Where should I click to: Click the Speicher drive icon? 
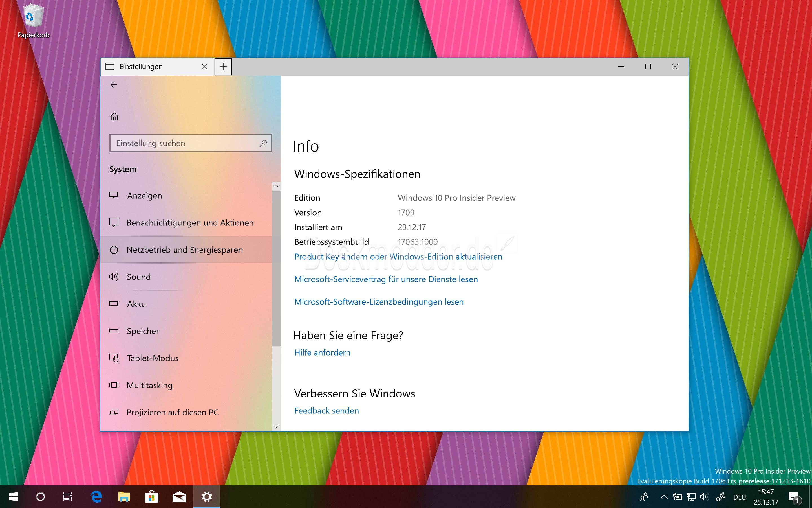(x=114, y=330)
